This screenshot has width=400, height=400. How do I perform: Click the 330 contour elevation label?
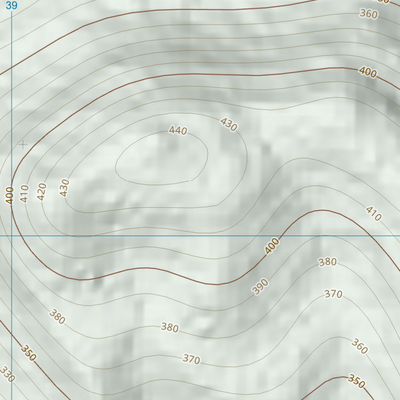8,374
